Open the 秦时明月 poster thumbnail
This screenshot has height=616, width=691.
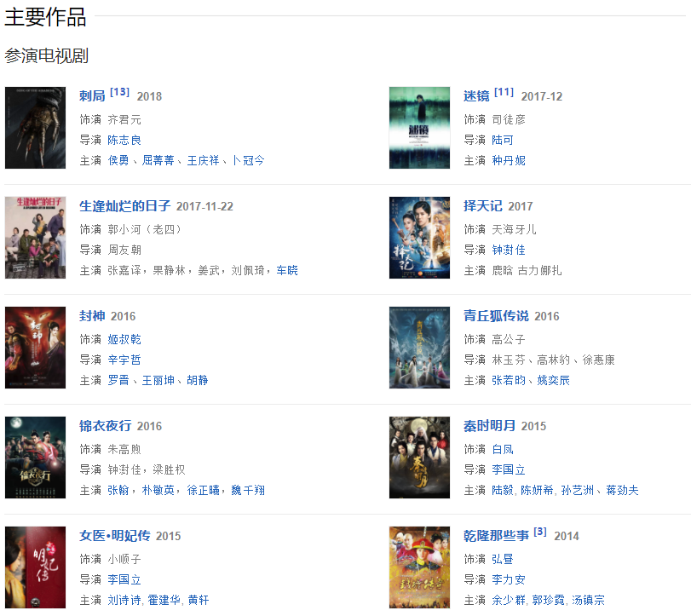point(419,458)
